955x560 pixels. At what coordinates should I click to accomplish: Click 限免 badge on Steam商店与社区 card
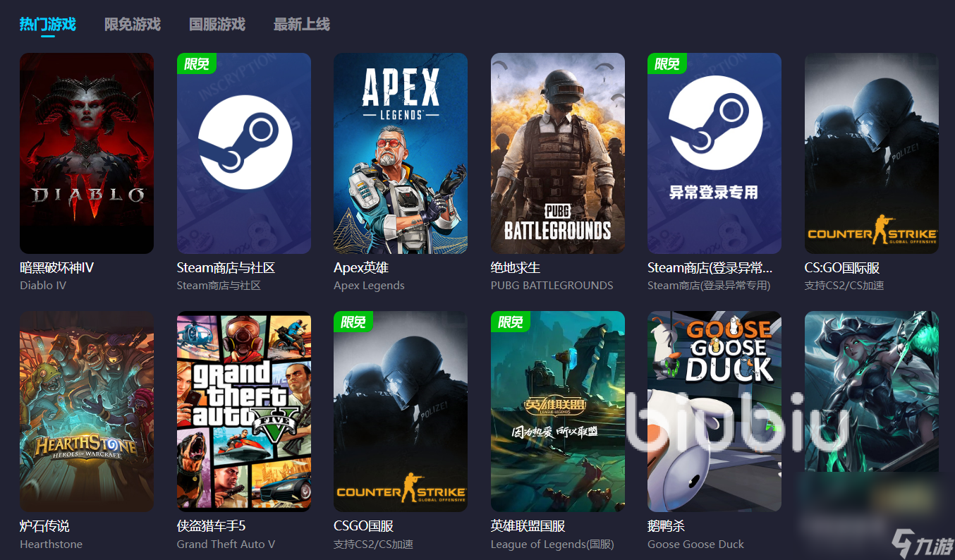pyautogui.click(x=197, y=63)
